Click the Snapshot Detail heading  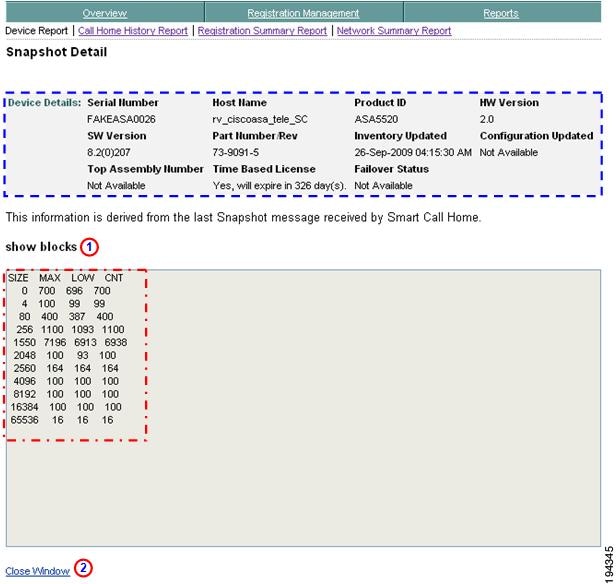tap(57, 52)
